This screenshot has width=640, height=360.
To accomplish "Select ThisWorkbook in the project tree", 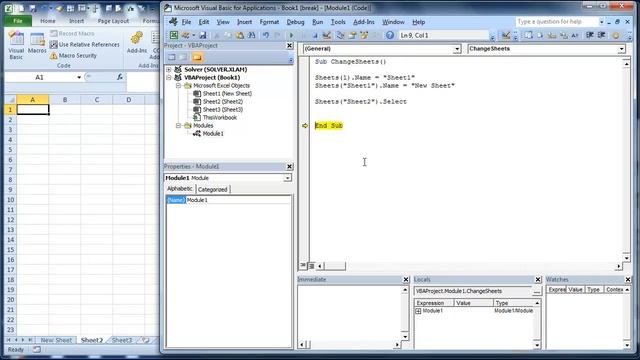I will (219, 118).
